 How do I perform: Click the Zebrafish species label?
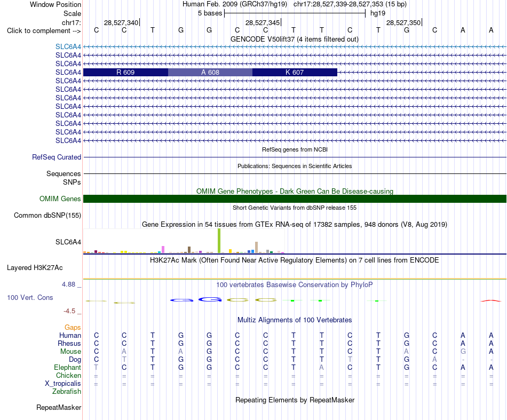click(x=67, y=392)
